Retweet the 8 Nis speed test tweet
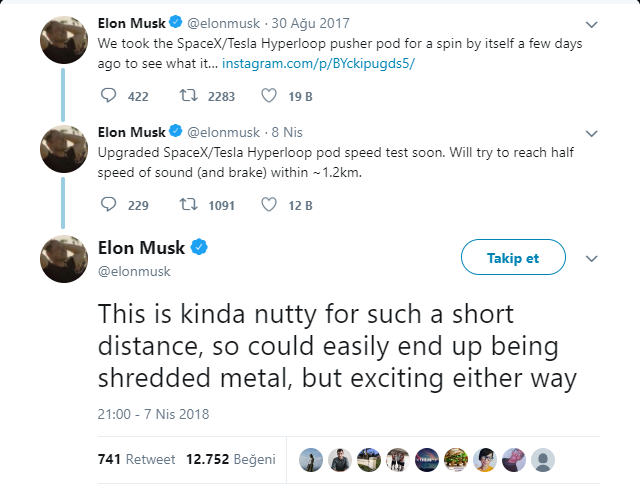The height and width of the screenshot is (486, 640). (187, 205)
